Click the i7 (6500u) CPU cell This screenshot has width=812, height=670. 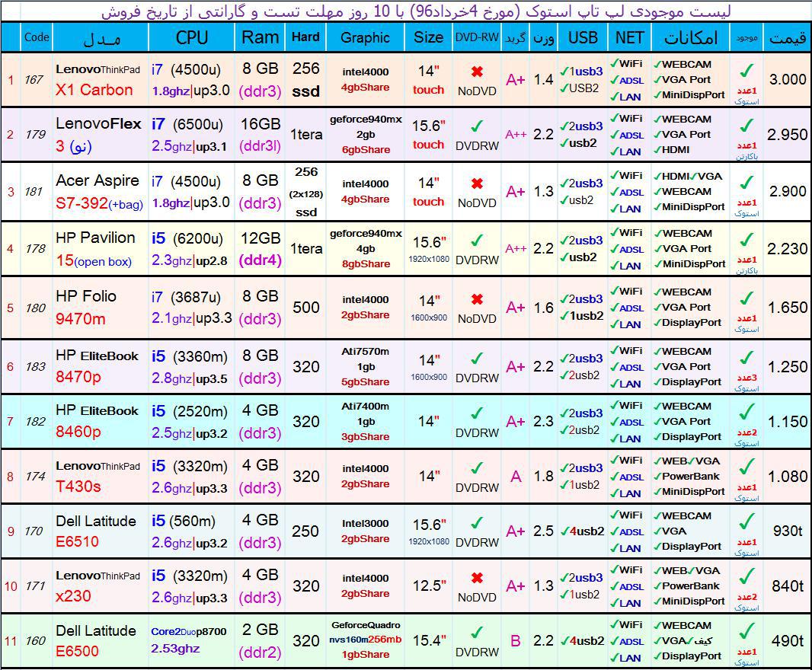191,135
